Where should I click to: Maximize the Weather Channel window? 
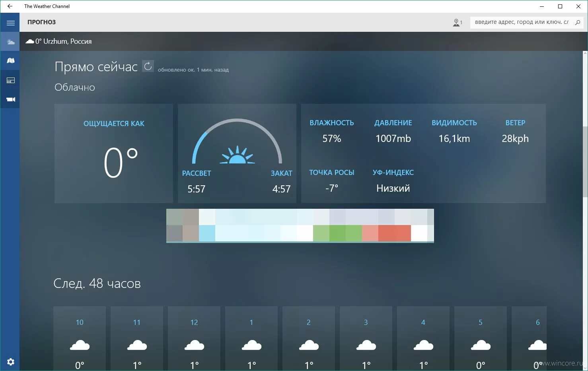tap(560, 6)
